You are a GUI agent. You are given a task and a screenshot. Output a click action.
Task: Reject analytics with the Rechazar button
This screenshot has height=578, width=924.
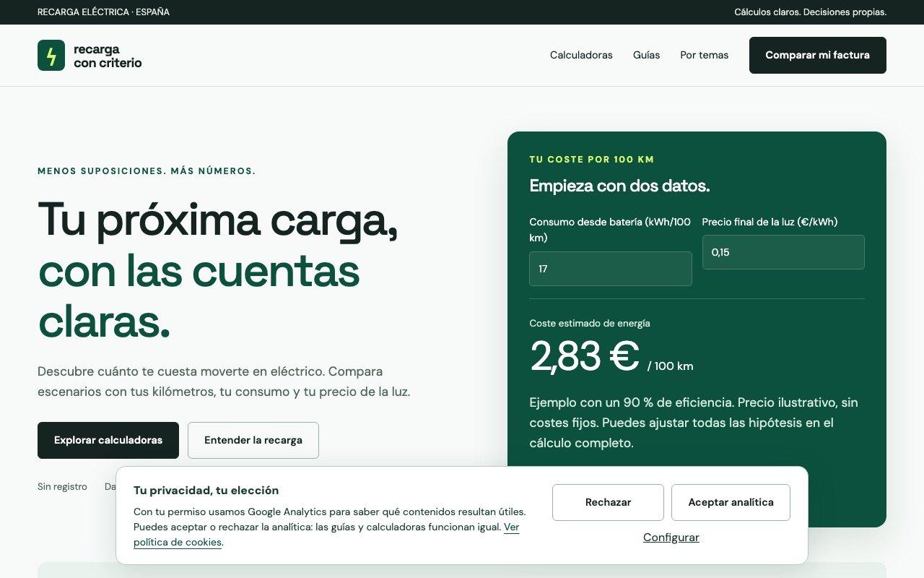pos(608,502)
